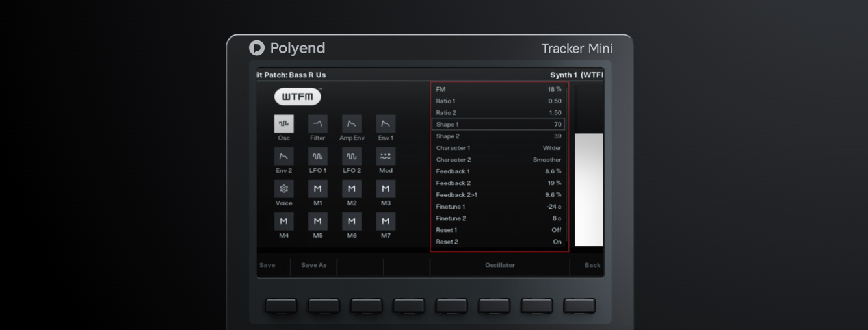Click the Oscillator label in bottom bar
Screen dimensions: 868x330
[500, 265]
